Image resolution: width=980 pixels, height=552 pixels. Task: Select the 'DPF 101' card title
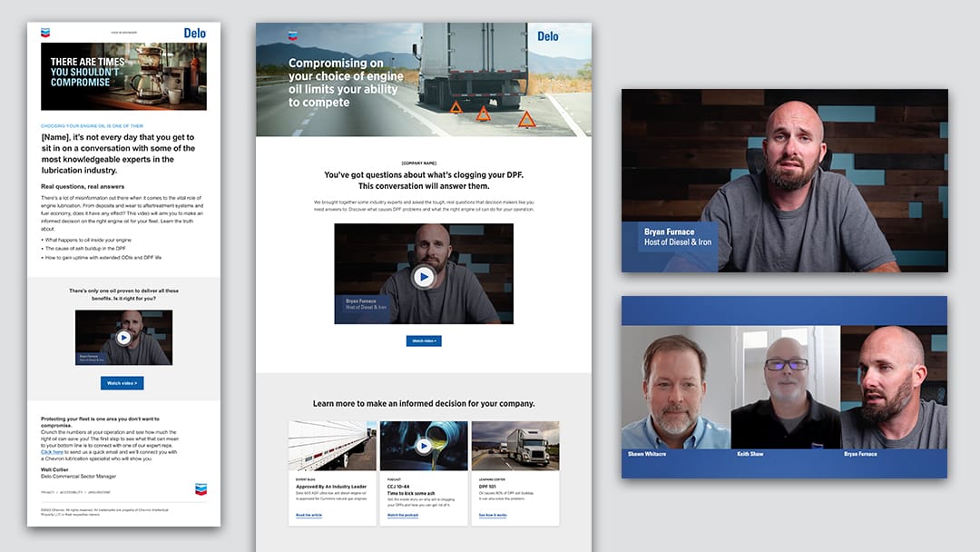click(487, 487)
